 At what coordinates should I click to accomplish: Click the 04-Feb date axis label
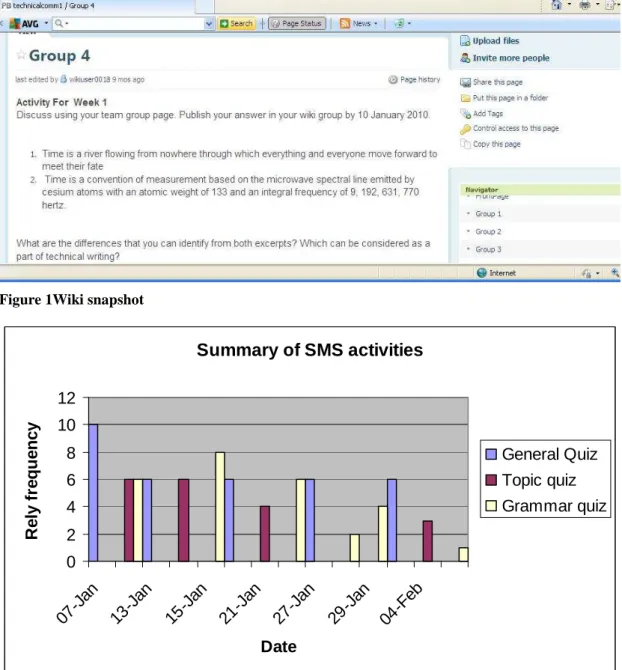pos(402,603)
